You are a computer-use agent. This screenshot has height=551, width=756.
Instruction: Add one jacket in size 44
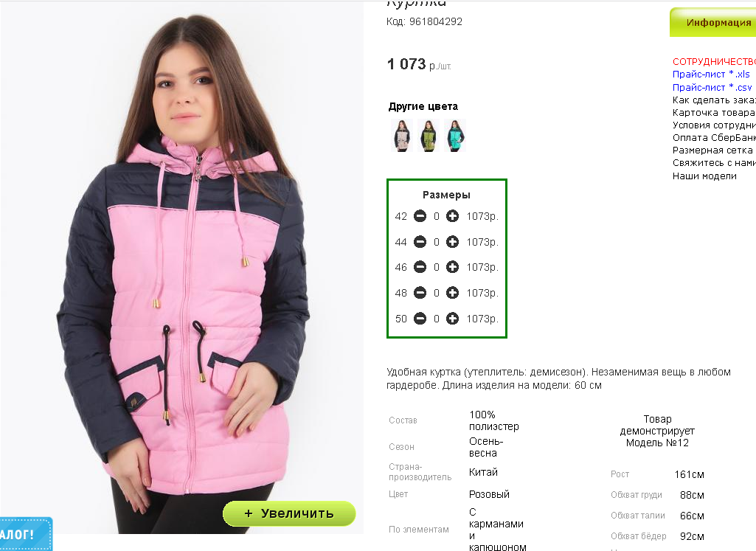click(452, 241)
